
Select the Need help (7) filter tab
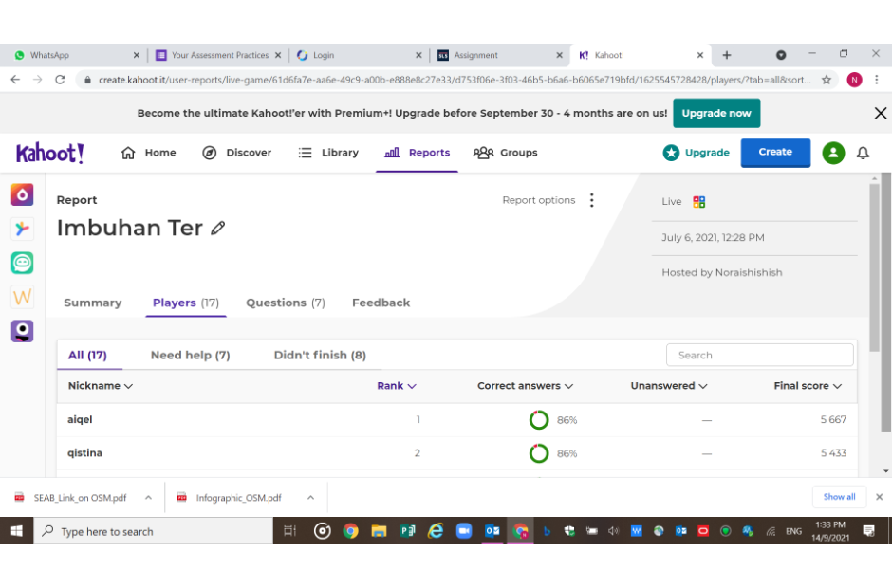[x=190, y=355]
